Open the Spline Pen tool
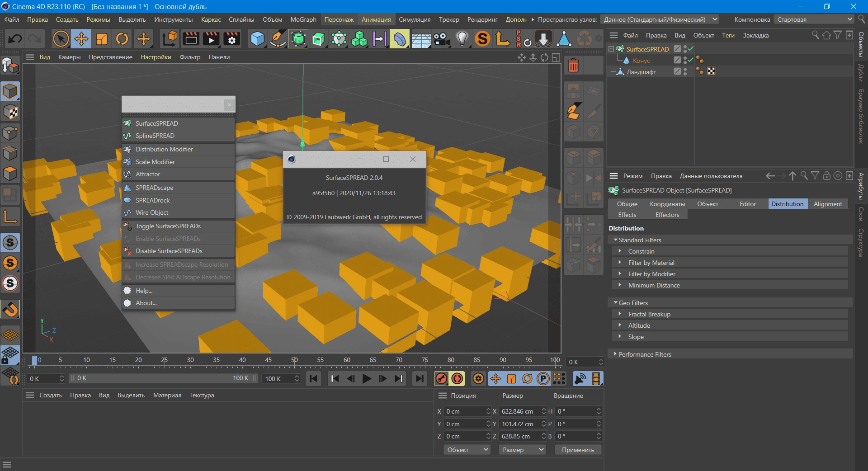 point(278,39)
